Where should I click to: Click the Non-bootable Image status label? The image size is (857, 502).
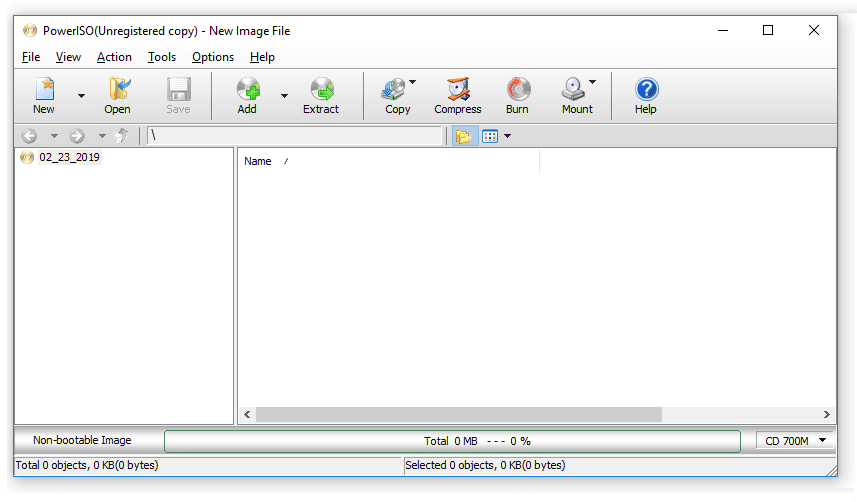point(83,440)
